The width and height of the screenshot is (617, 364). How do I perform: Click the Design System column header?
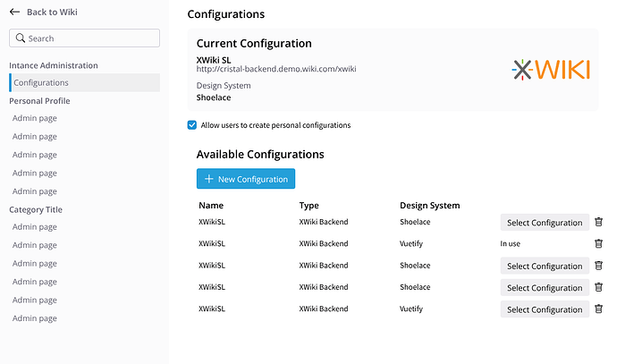coord(430,206)
